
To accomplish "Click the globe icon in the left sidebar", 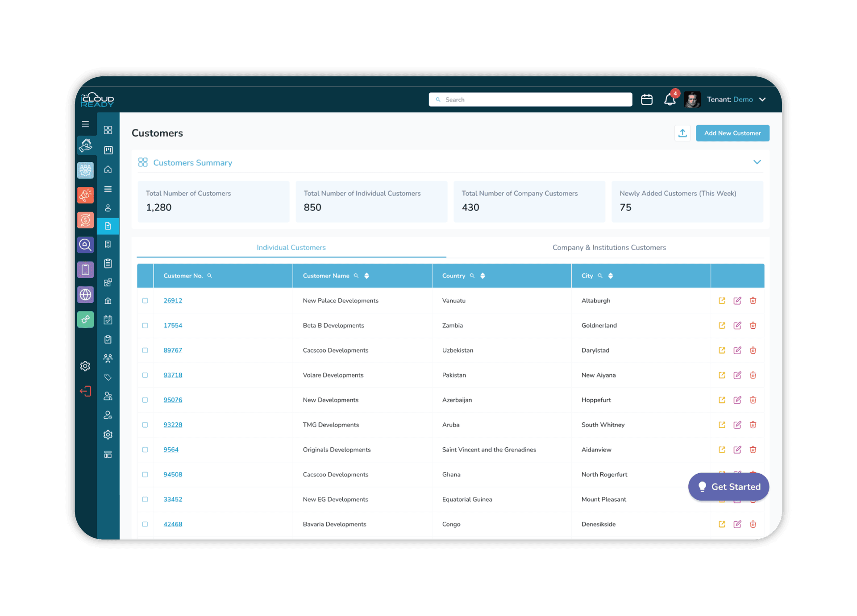I will pos(85,294).
